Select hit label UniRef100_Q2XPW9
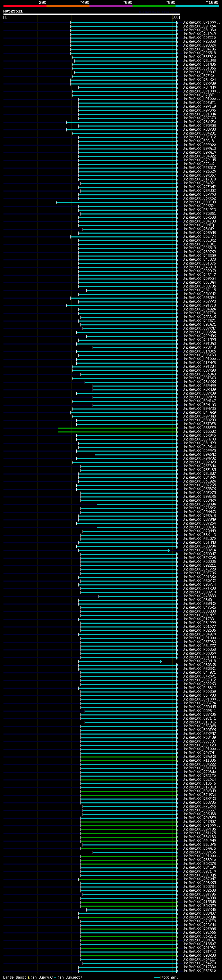 tap(199, 83)
